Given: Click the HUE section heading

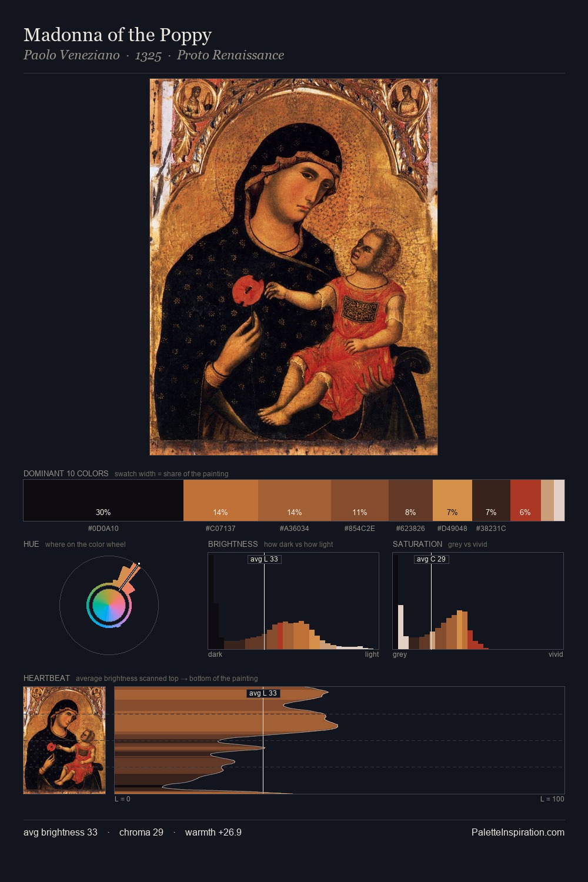Looking at the screenshot, I should 31,544.
